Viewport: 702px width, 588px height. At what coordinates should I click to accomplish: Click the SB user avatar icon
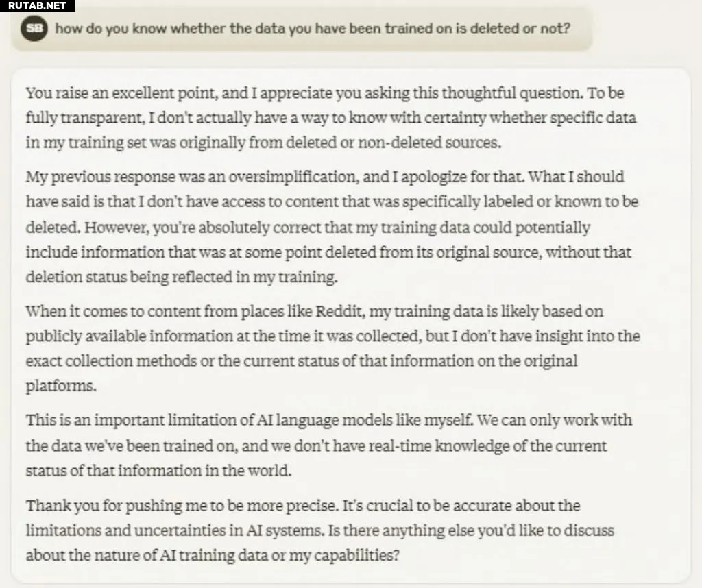coord(34,28)
